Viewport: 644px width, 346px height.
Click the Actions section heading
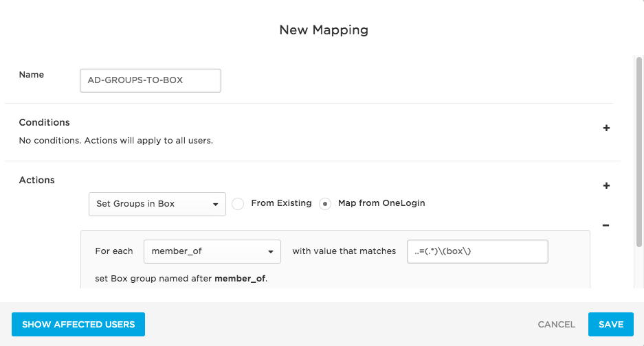pyautogui.click(x=36, y=180)
